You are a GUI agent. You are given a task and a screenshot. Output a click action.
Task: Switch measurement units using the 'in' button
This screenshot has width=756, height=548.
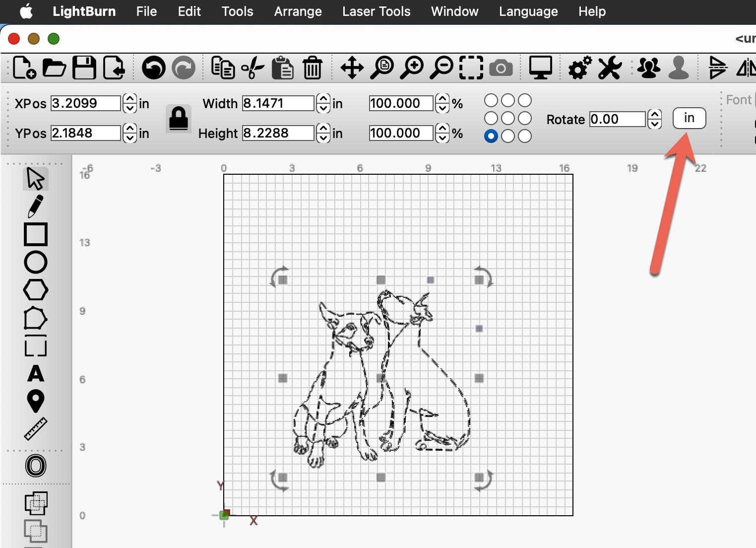(689, 118)
